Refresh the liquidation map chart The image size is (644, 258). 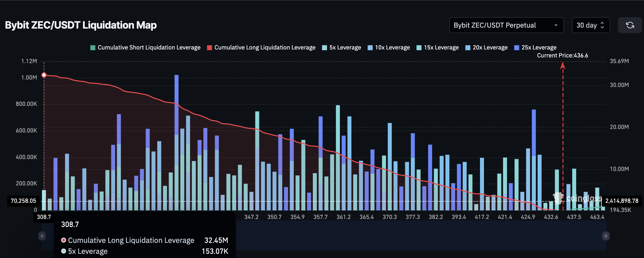tap(630, 25)
